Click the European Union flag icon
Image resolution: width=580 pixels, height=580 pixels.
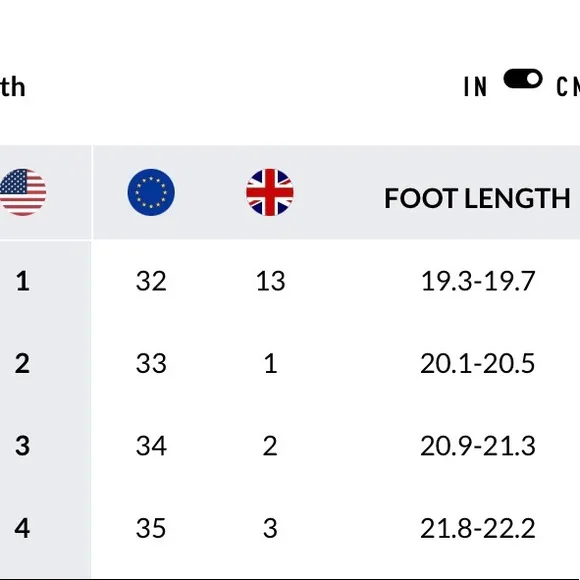[151, 192]
